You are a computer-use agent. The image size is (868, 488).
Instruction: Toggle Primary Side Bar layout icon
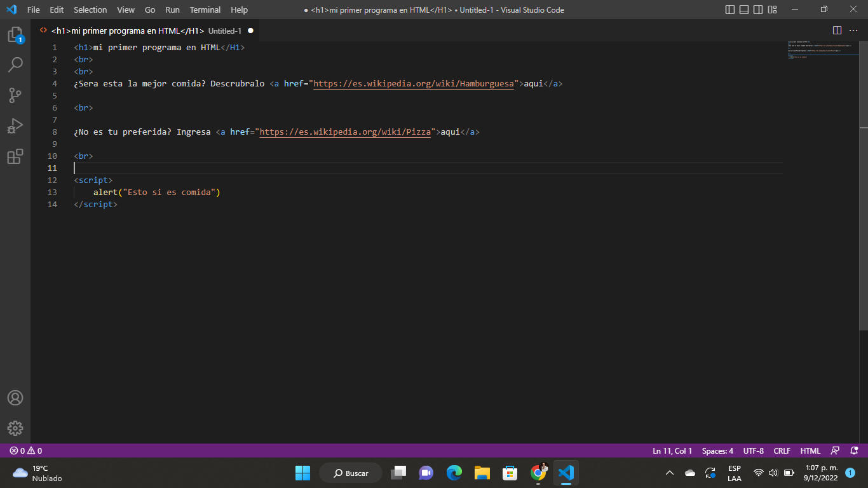[730, 10]
